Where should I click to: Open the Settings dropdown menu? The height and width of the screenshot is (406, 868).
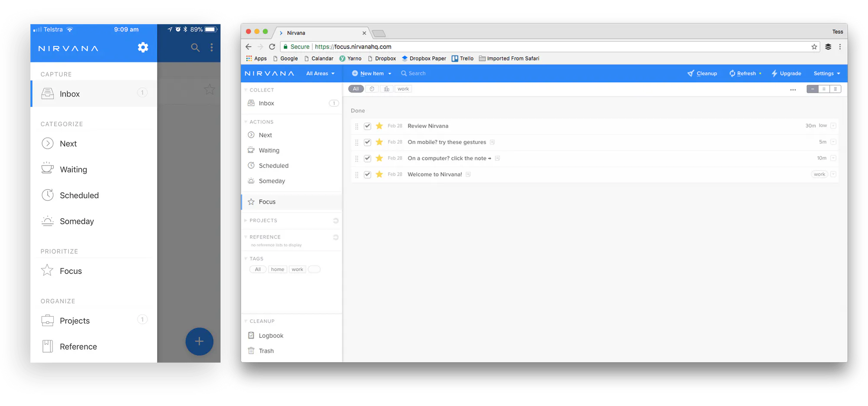[827, 73]
